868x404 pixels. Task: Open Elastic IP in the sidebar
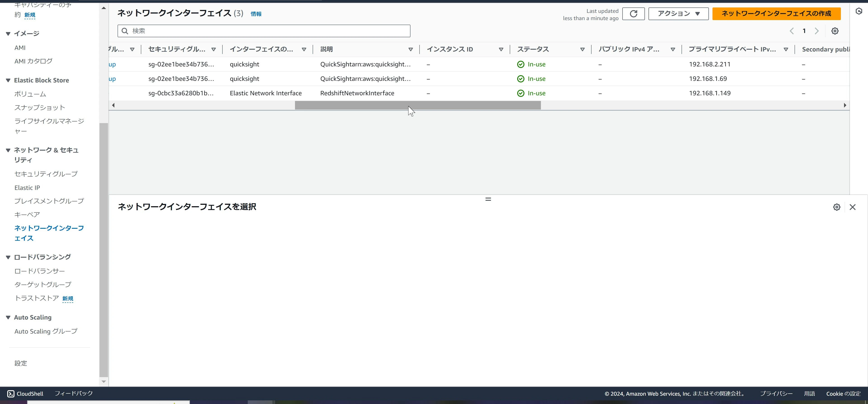click(x=27, y=187)
